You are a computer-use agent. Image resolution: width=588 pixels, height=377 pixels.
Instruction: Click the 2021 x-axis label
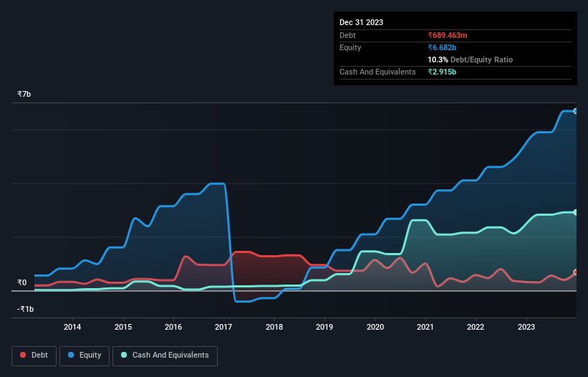425,327
